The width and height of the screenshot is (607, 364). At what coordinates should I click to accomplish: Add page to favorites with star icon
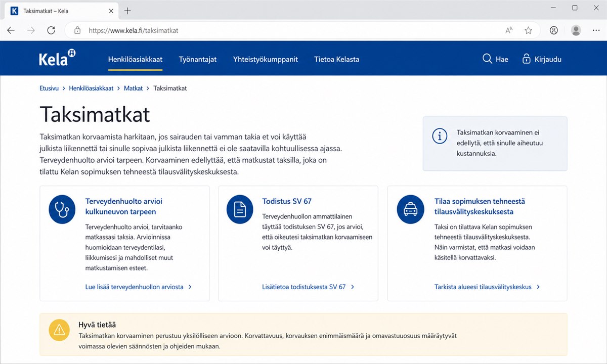(529, 30)
